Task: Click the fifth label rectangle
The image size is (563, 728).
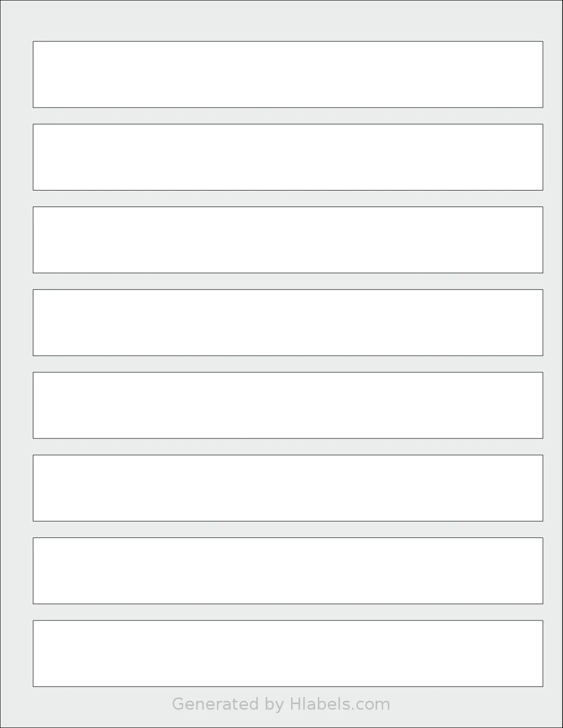Action: (x=288, y=405)
